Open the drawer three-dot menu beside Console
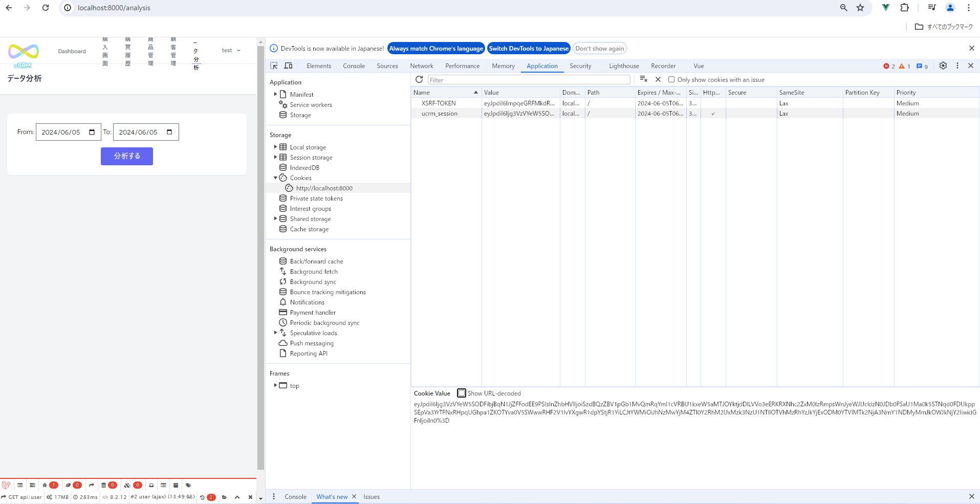 click(274, 496)
